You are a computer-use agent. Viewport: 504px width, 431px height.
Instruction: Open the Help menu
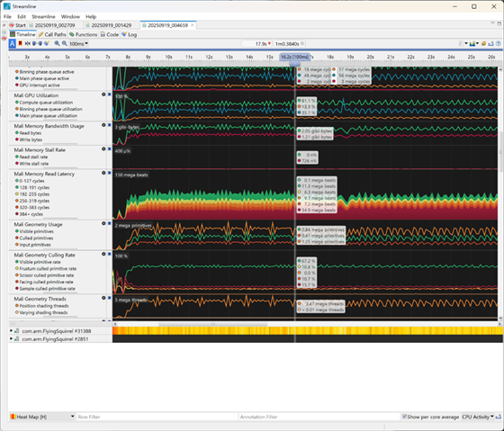(91, 16)
